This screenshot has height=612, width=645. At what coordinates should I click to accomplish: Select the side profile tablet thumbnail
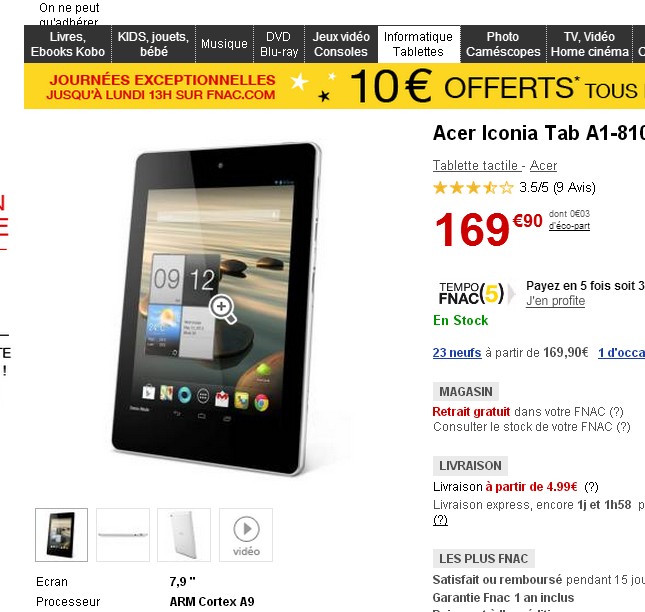(123, 535)
